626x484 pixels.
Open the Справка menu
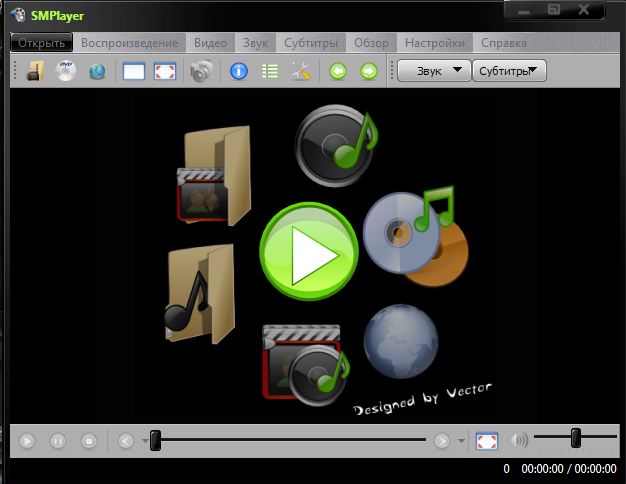504,43
